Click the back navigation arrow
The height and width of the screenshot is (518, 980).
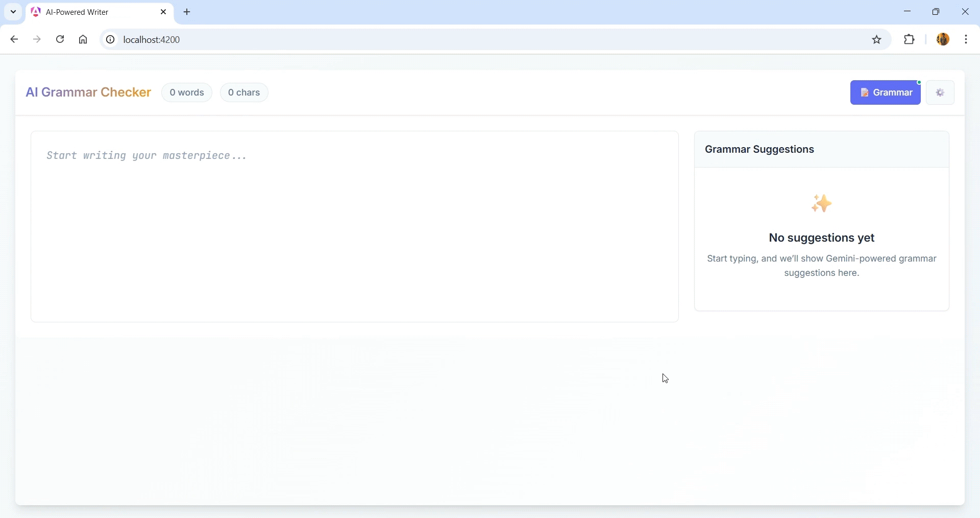pos(14,39)
